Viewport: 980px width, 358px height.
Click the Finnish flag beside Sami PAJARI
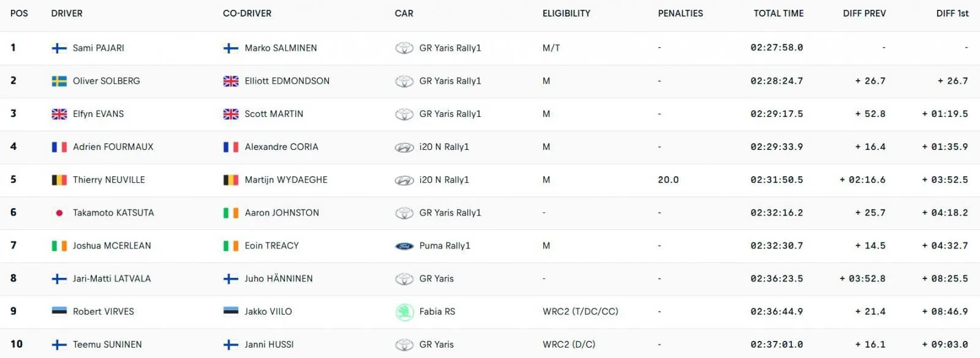(59, 48)
